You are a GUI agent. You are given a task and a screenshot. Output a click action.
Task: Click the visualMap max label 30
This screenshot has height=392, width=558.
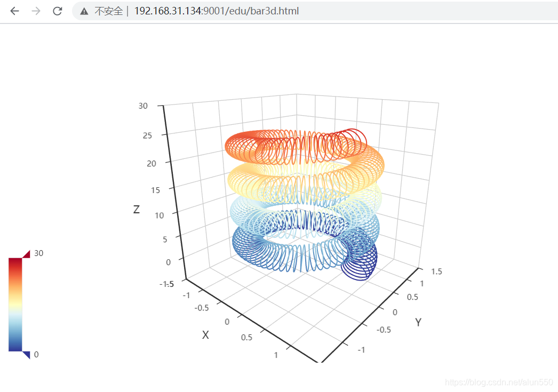[x=39, y=253]
